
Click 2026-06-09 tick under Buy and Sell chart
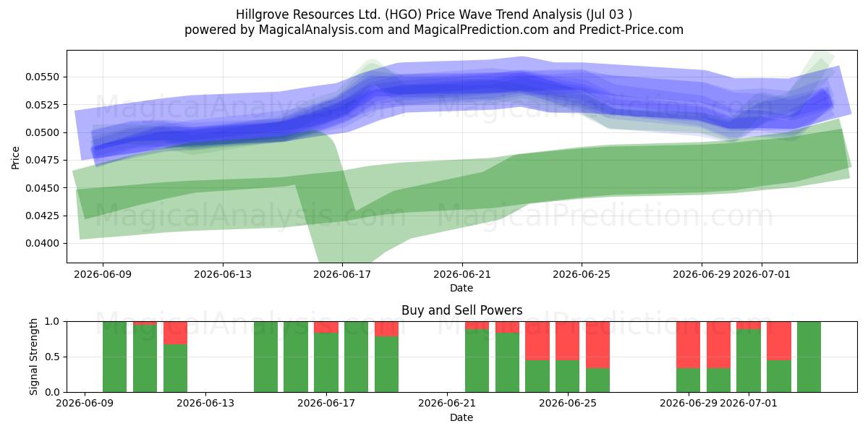(x=85, y=404)
